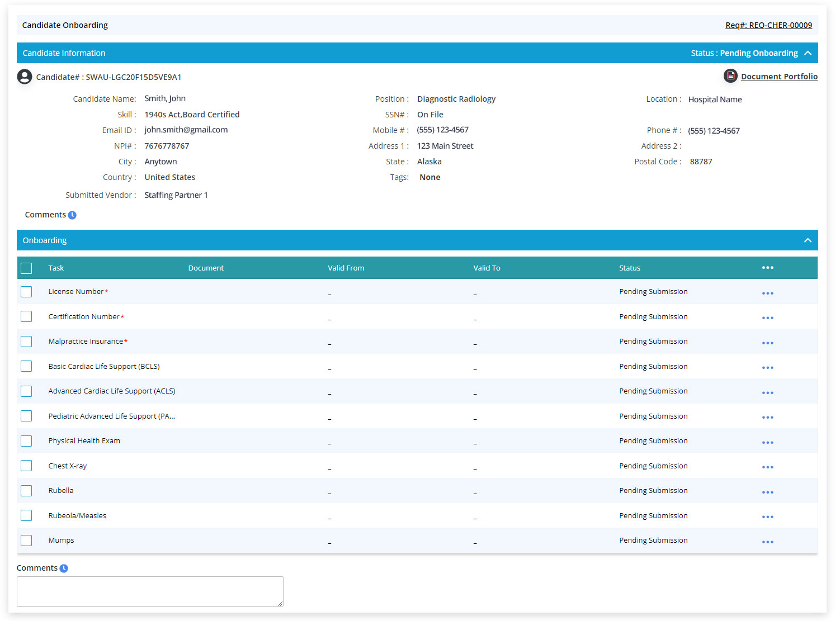Viewport: 840px width, 621px height.
Task: Tick the Chest X-ray checkbox
Action: click(26, 466)
